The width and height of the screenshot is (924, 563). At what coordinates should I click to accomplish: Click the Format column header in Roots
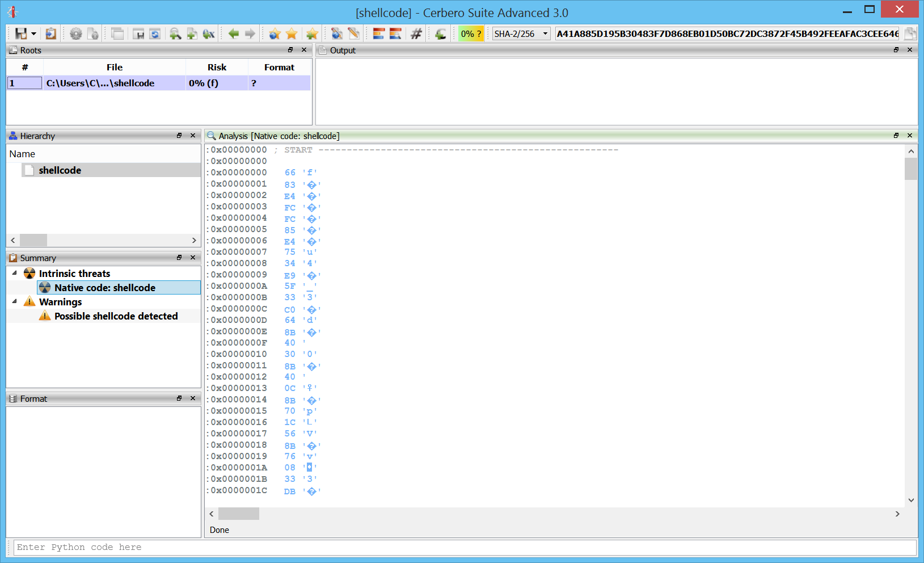(x=279, y=67)
